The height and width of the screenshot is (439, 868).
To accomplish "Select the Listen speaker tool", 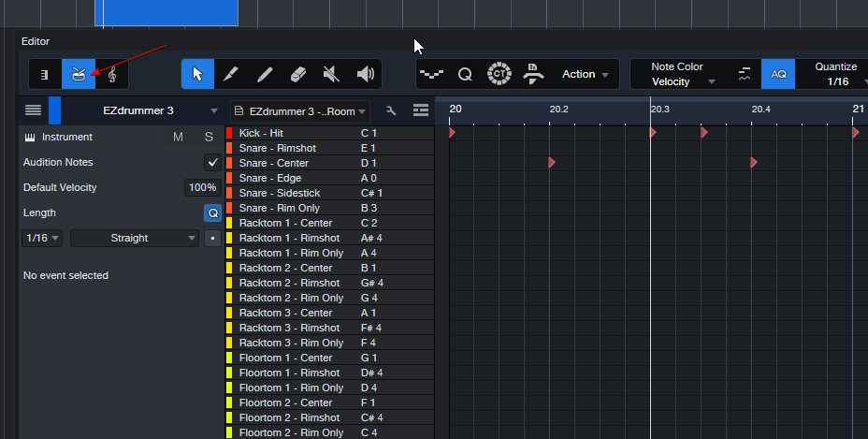I will click(x=366, y=74).
